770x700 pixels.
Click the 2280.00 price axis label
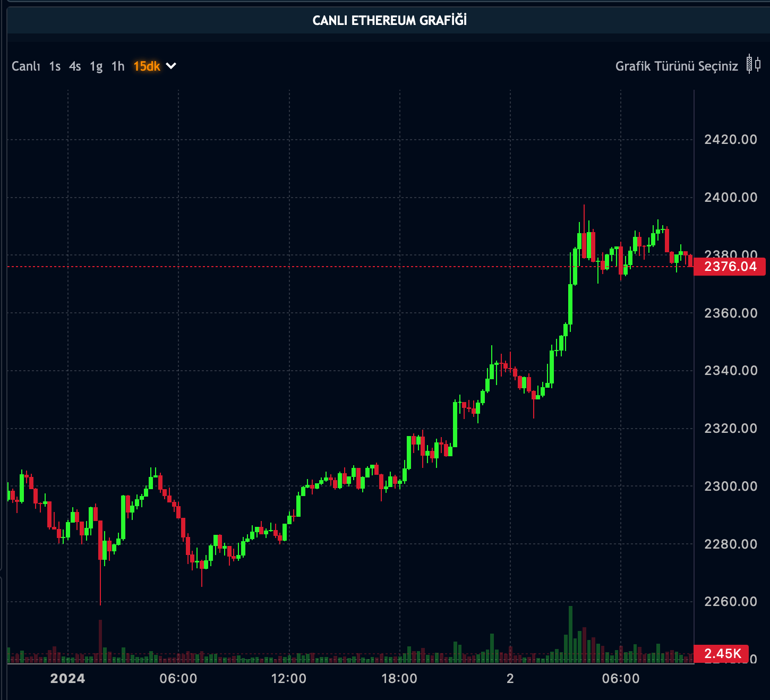[x=731, y=544]
